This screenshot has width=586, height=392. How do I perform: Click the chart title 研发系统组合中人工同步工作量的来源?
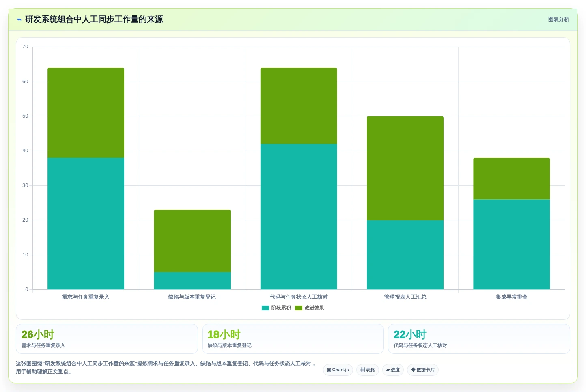pos(94,19)
